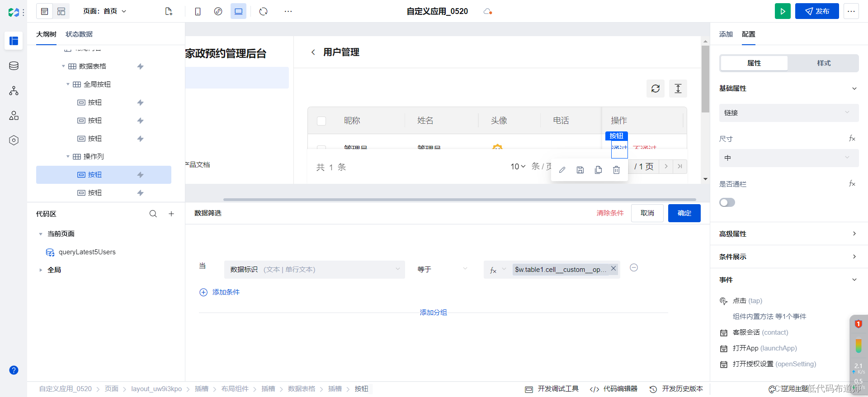This screenshot has height=397, width=868.
Task: Open the users and roles sidebar icon
Action: [x=14, y=116]
